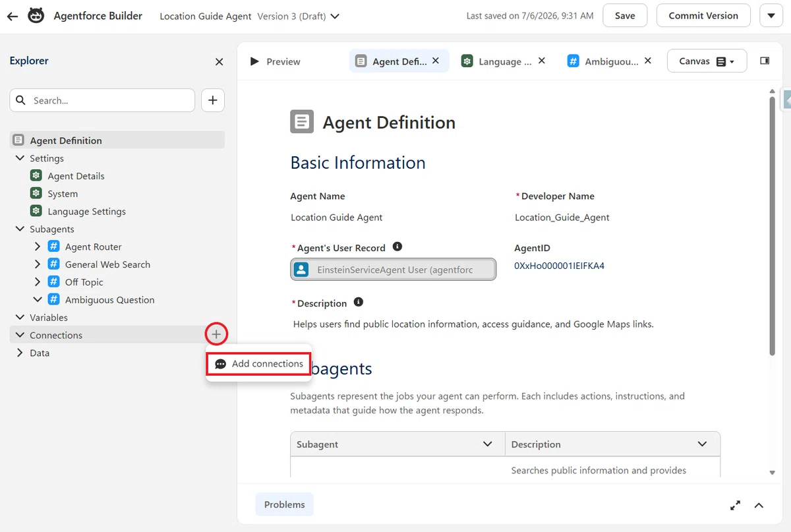
Task: Select the Agent Router tree item
Action: point(94,247)
